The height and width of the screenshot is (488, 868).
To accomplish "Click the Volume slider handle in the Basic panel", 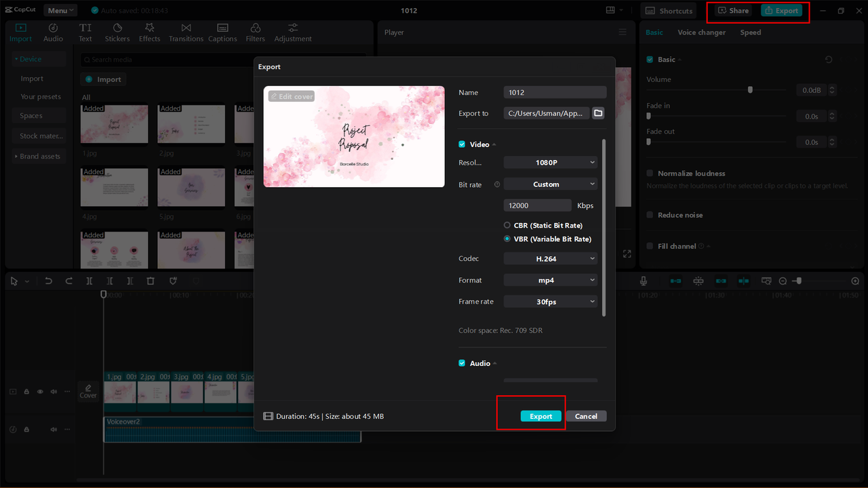I will click(749, 89).
